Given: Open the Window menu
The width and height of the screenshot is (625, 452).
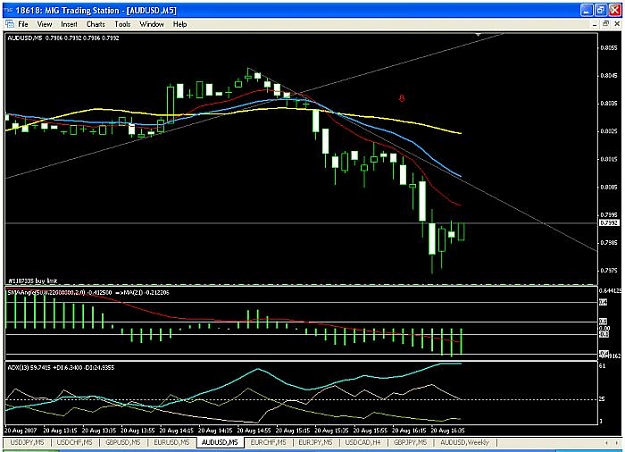Looking at the screenshot, I should (152, 24).
